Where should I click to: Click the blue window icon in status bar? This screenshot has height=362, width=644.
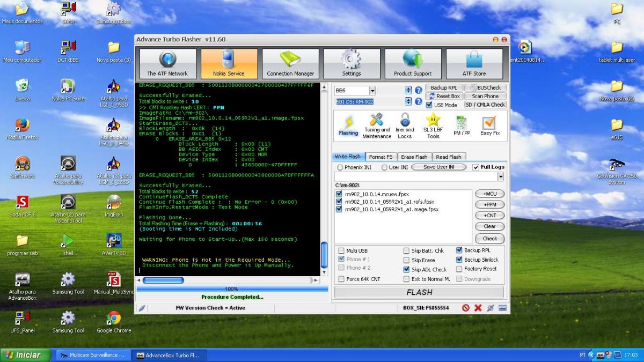click(502, 308)
